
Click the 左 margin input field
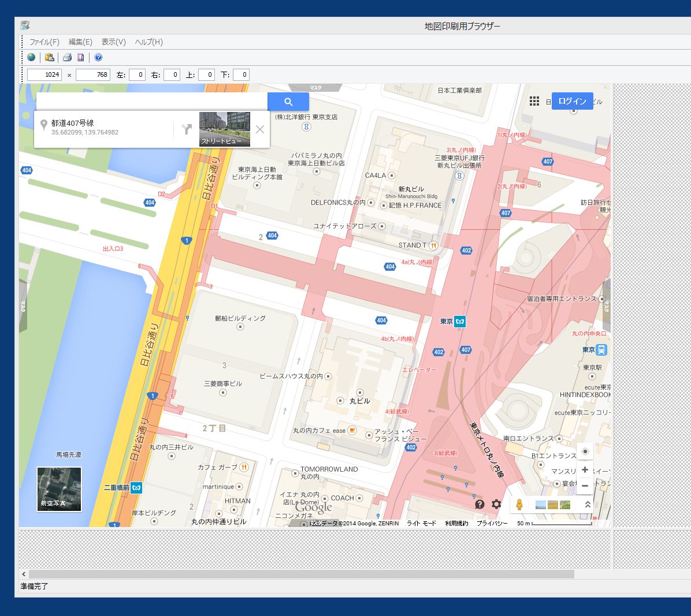tap(137, 75)
